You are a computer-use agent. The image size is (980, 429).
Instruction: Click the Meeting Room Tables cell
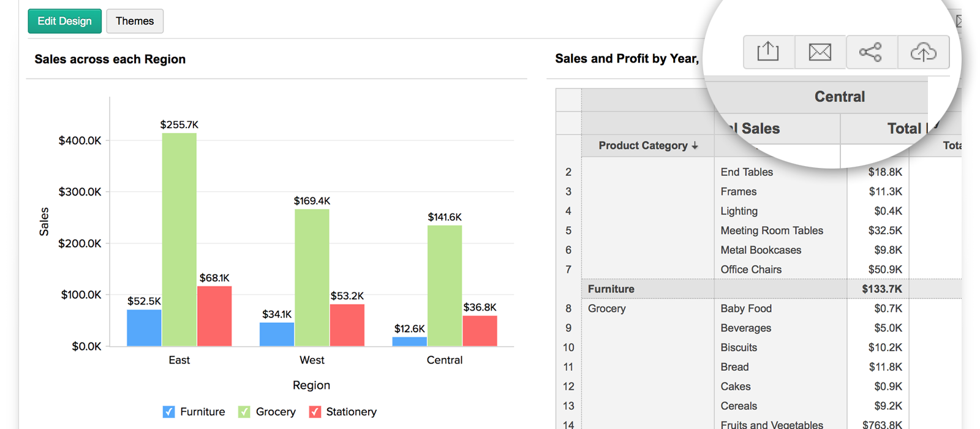[x=772, y=230]
